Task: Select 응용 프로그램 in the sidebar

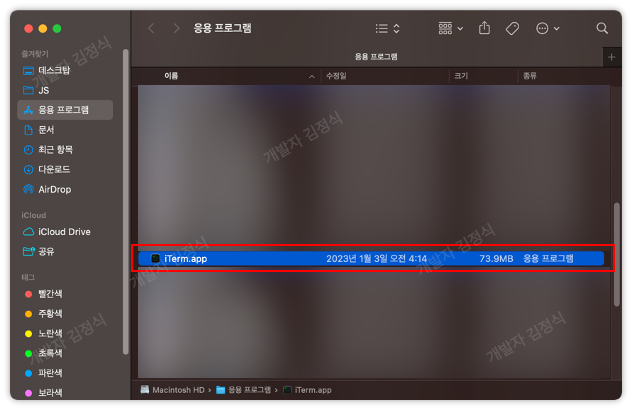Action: point(65,110)
